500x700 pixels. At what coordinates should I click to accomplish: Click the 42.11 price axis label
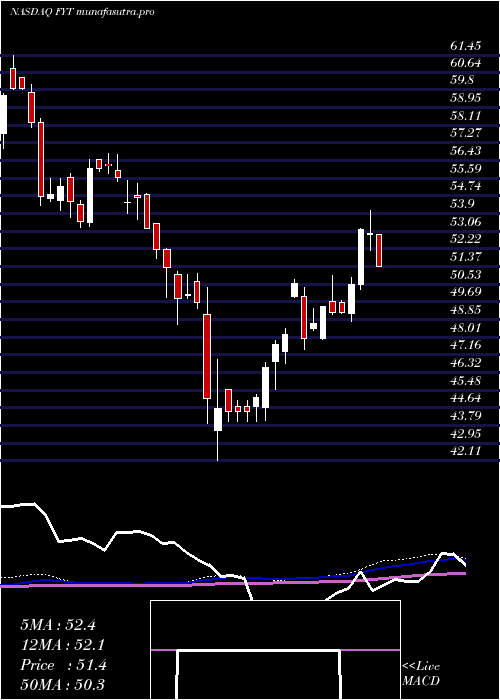pos(466,451)
